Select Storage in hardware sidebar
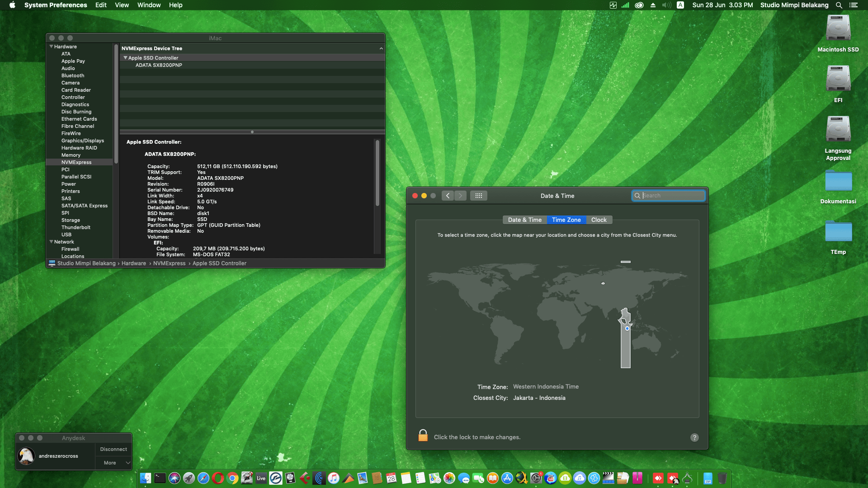Image resolution: width=868 pixels, height=488 pixels. click(x=71, y=220)
